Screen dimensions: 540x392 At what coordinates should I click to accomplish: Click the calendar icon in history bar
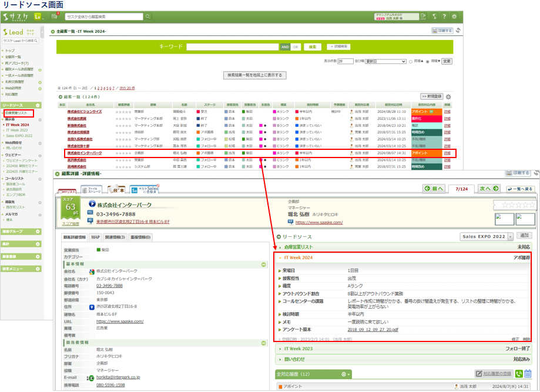point(528,373)
